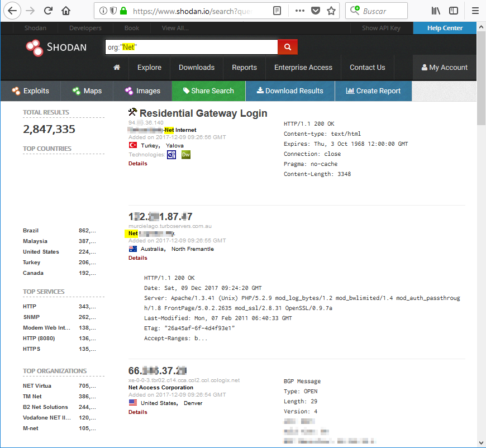
Task: Click inside the Shodan search query field
Action: click(191, 47)
